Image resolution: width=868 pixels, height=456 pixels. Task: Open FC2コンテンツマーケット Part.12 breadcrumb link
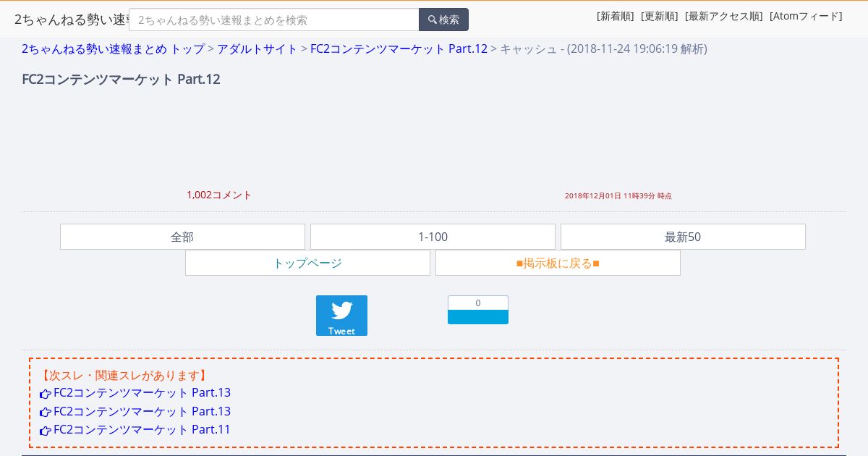(399, 48)
